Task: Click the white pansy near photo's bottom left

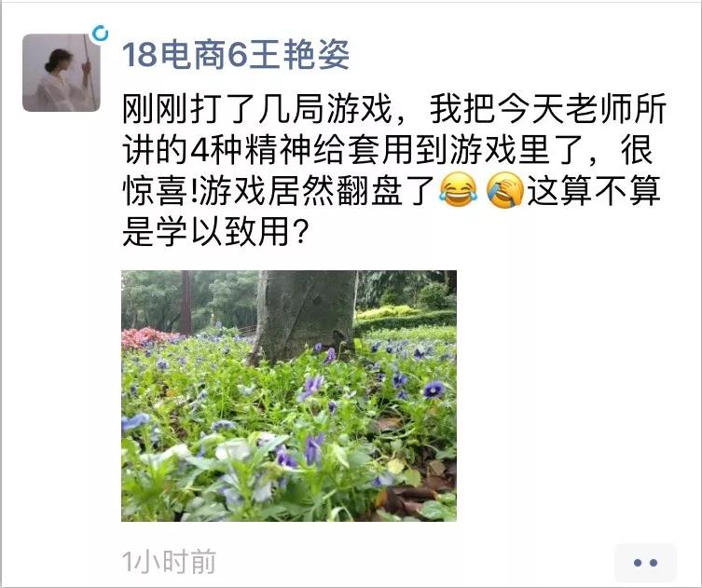Action: coord(233,449)
